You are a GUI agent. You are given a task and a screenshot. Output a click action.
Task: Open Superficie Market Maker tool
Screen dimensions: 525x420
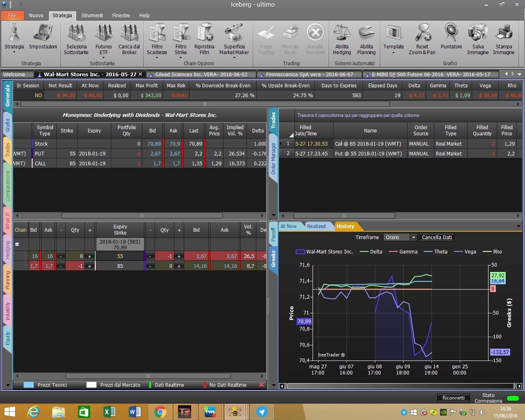pos(234,33)
